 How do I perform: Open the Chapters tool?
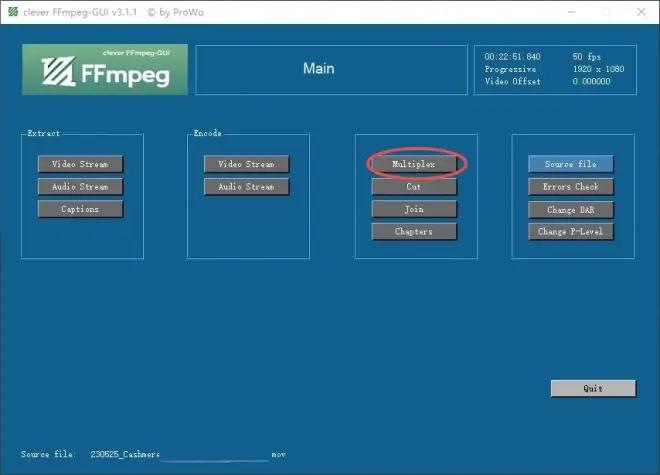click(414, 231)
